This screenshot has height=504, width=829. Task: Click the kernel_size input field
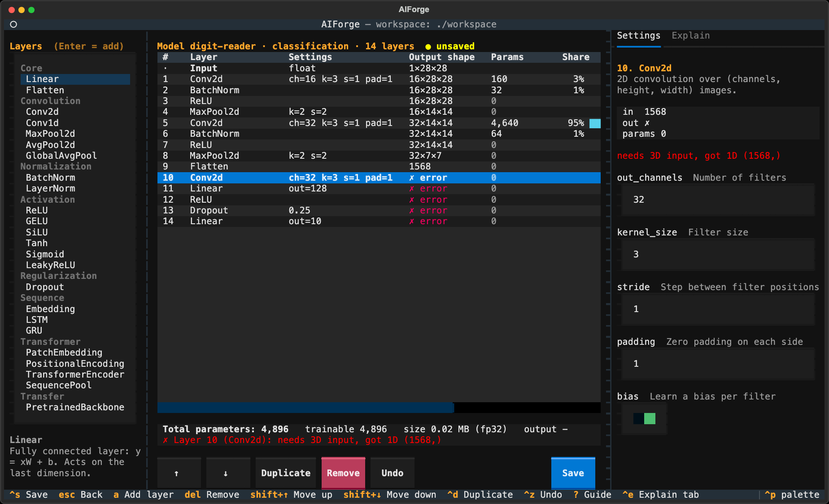click(x=718, y=254)
